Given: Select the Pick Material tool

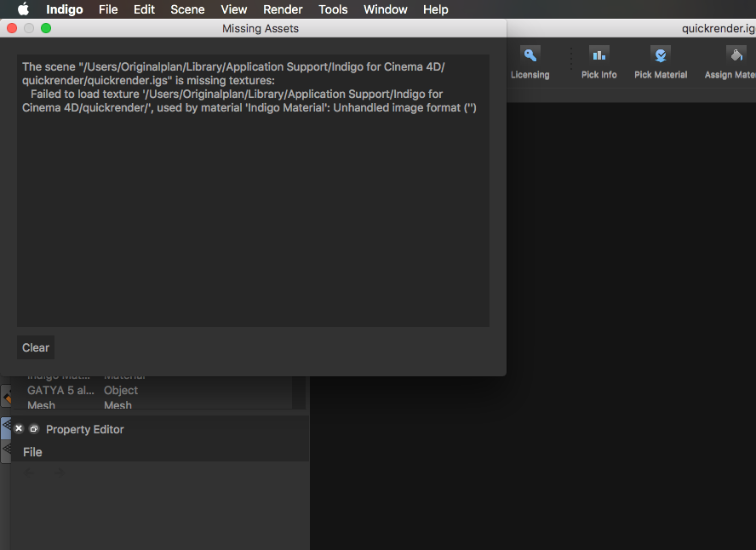Looking at the screenshot, I should (x=661, y=62).
